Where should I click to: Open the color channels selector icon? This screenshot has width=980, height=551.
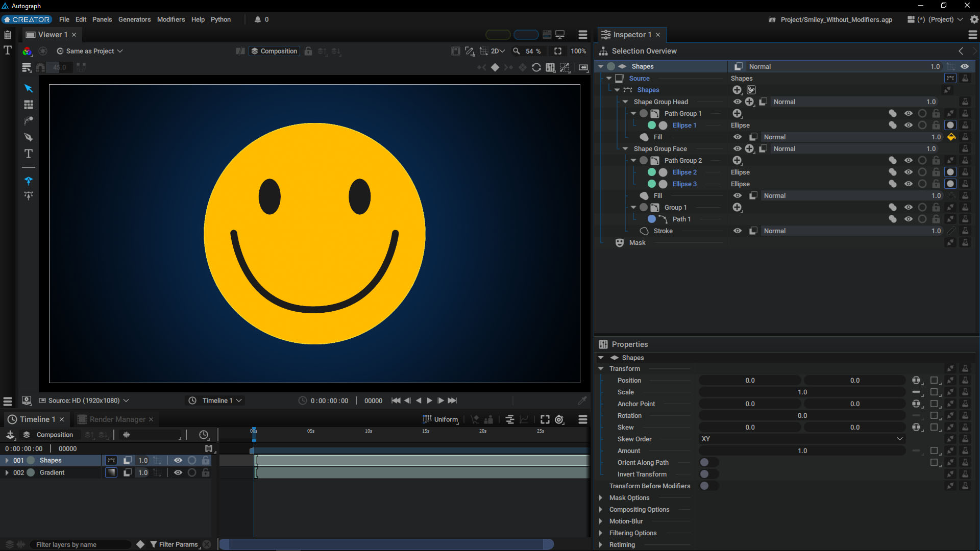coord(27,51)
